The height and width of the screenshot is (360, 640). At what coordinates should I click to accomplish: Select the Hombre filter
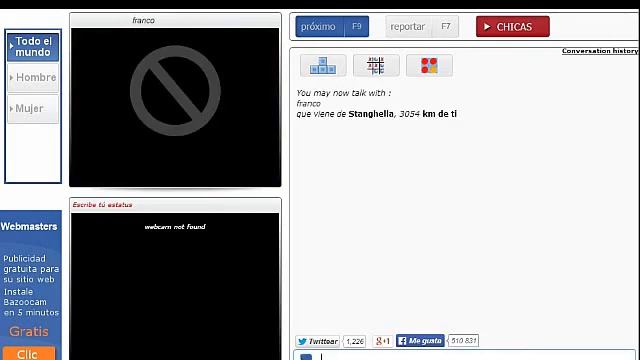(x=33, y=77)
